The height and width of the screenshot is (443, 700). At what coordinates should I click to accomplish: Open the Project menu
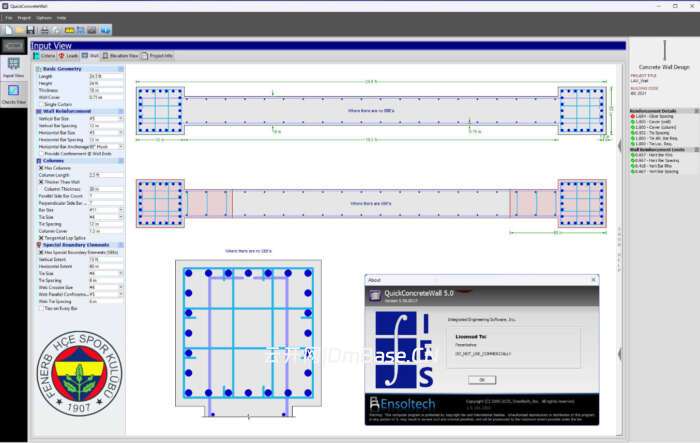coord(24,18)
